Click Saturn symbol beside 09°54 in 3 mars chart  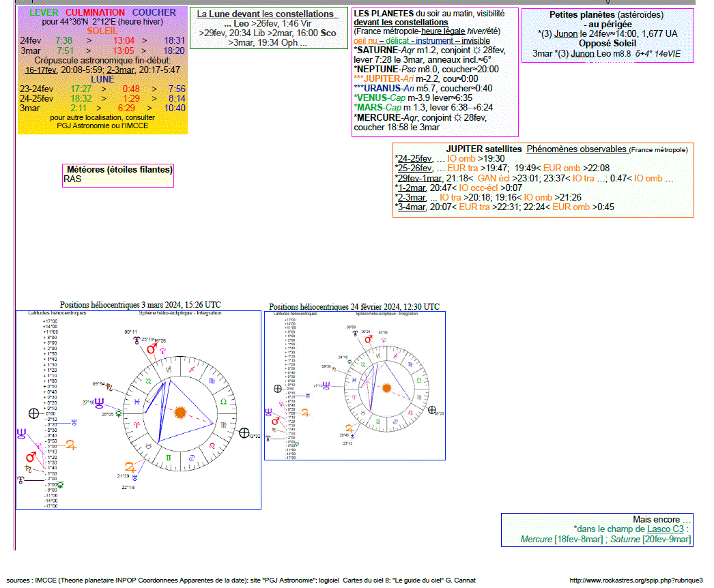coord(109,387)
